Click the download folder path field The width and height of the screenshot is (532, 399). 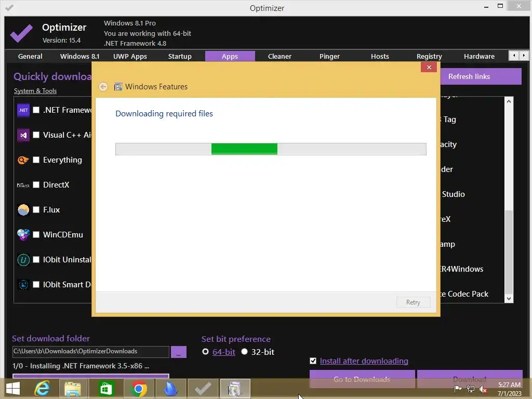click(90, 352)
